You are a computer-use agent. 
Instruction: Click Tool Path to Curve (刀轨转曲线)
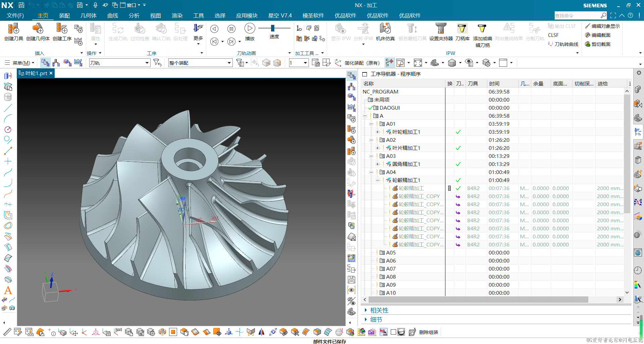(x=563, y=44)
